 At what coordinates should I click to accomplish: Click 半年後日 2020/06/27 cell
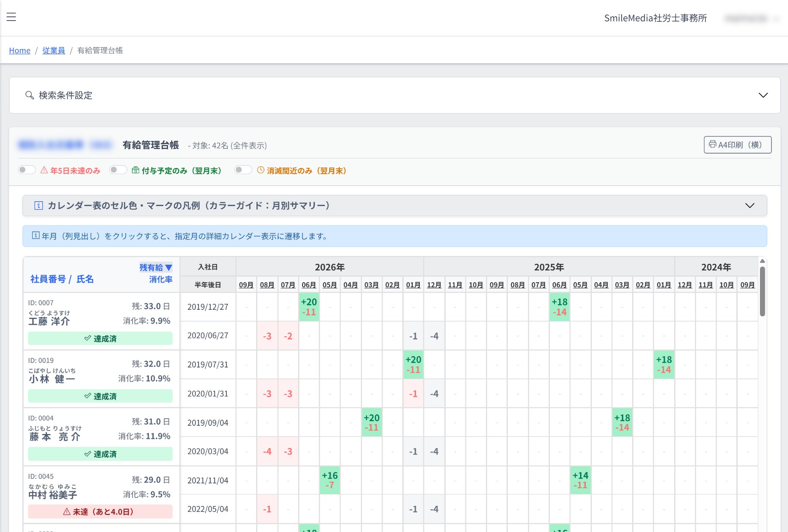(208, 336)
